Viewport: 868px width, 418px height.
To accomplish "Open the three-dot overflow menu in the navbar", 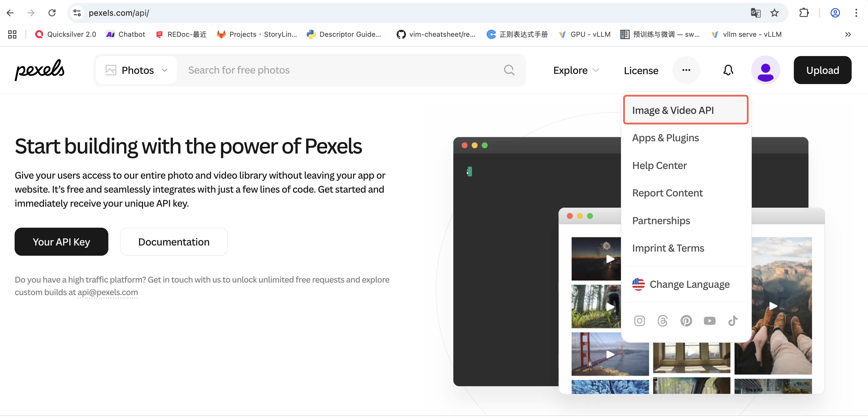I will point(686,70).
